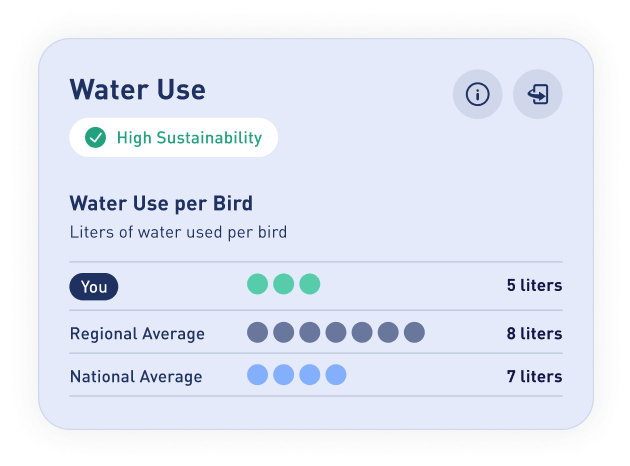
Task: Click the third green dot in You row
Action: [310, 284]
